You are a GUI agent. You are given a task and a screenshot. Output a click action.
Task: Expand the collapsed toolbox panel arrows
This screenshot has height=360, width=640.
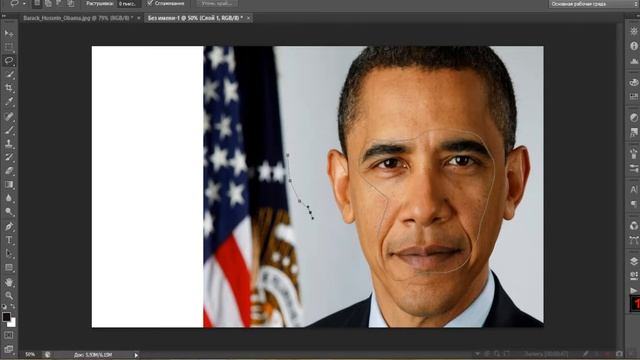pyautogui.click(x=4, y=16)
